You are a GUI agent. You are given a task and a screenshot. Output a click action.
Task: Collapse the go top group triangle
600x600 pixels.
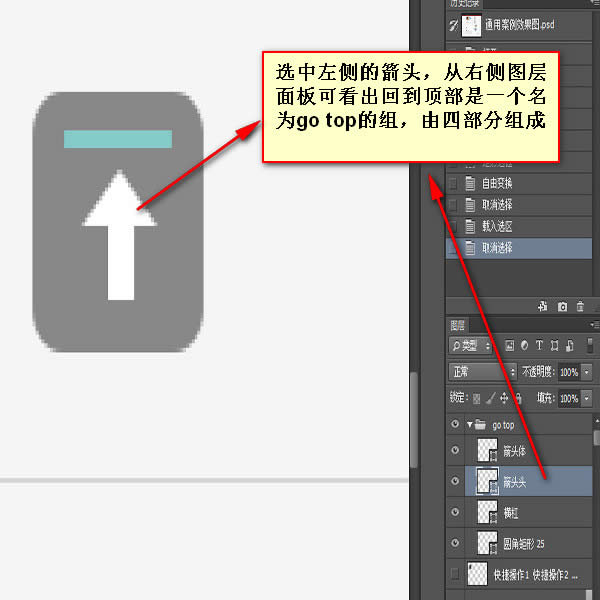click(x=470, y=425)
